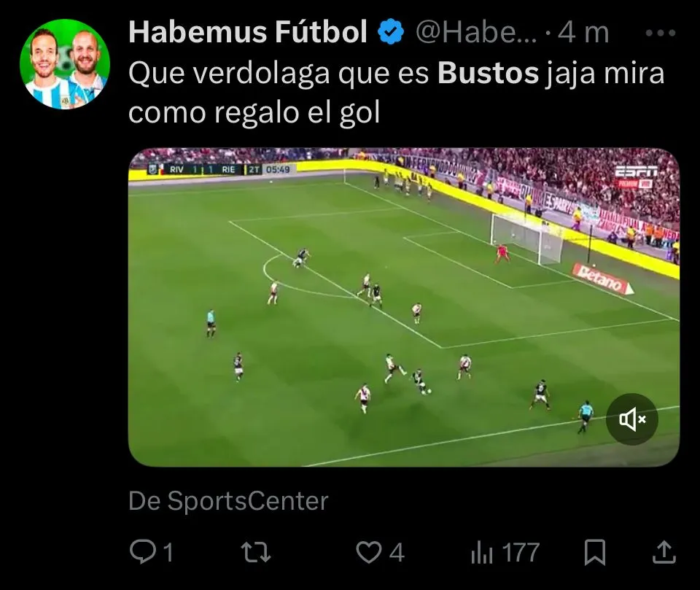Click the 177 views count
Screen dimensions: 700x590
coord(521,553)
